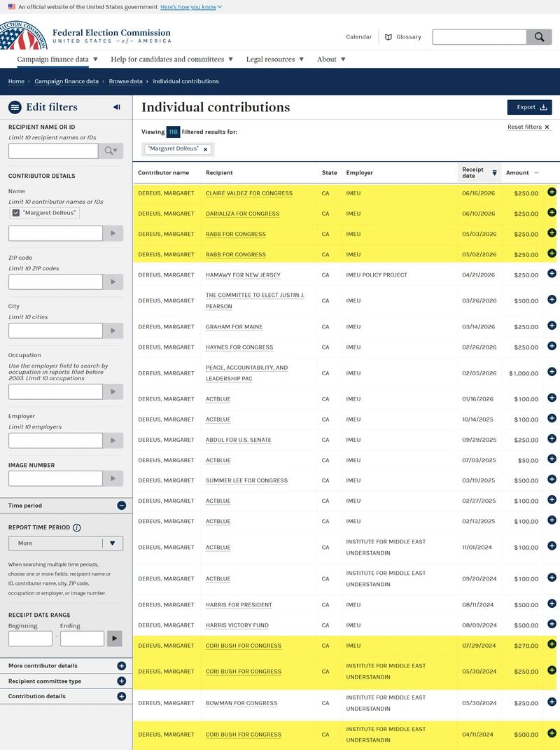The image size is (560, 750).
Task: Click Reset filters link
Action: (x=528, y=127)
